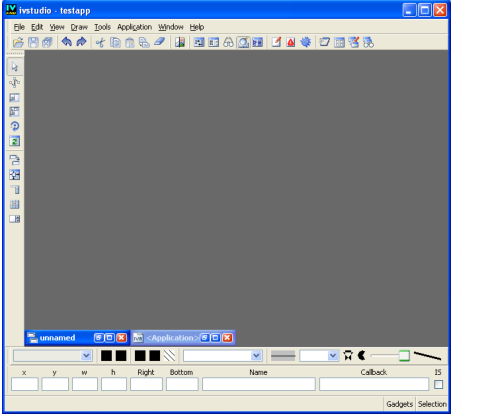Toggle the IS checkbox
Screen dimensions: 492x415
point(438,385)
